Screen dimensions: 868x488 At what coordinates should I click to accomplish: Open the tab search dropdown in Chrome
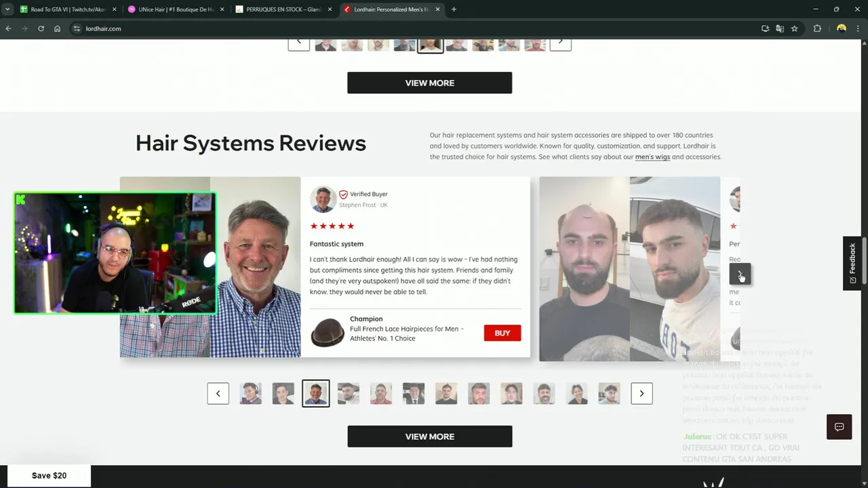(x=7, y=9)
